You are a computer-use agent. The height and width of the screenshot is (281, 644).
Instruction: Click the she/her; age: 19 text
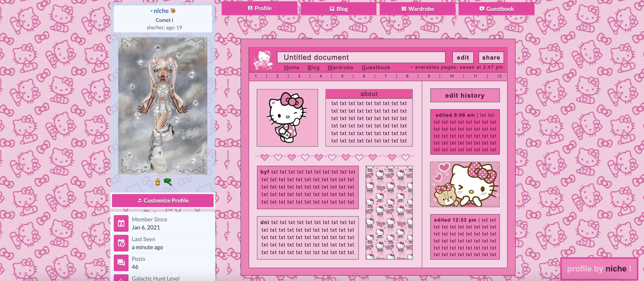164,27
